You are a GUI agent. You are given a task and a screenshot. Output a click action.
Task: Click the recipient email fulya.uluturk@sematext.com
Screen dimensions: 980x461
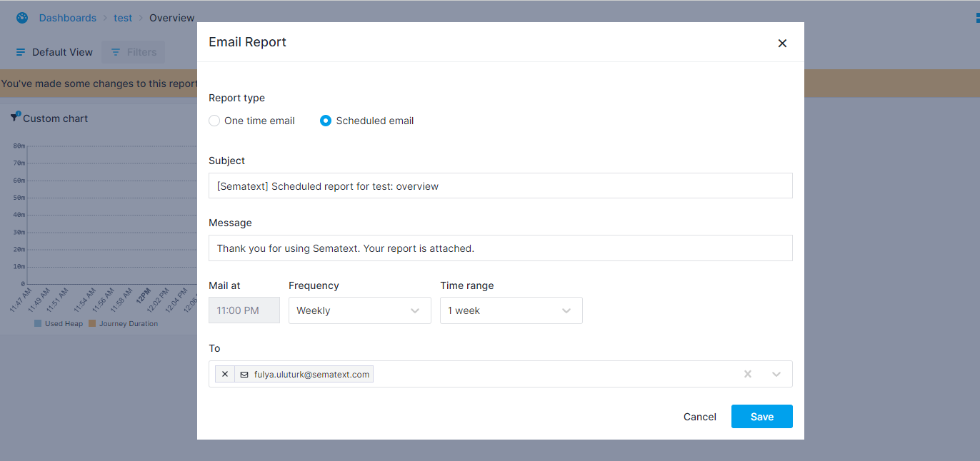(311, 374)
